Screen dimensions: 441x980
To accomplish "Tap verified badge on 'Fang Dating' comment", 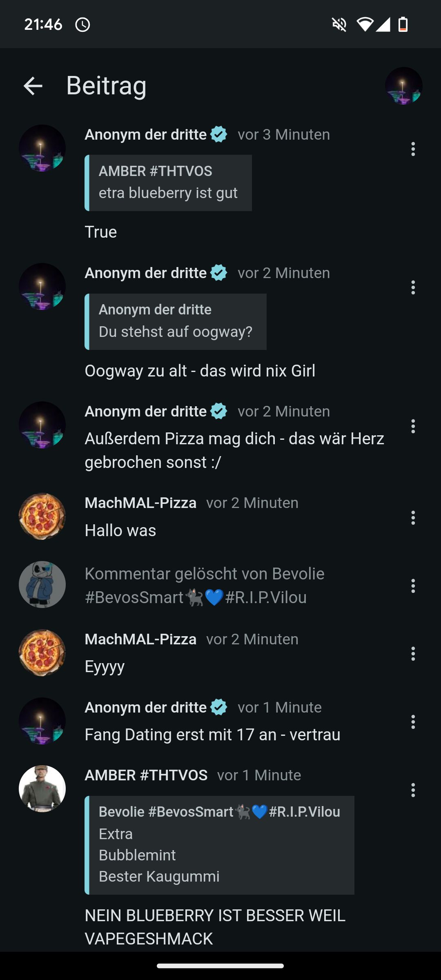I will (x=219, y=707).
